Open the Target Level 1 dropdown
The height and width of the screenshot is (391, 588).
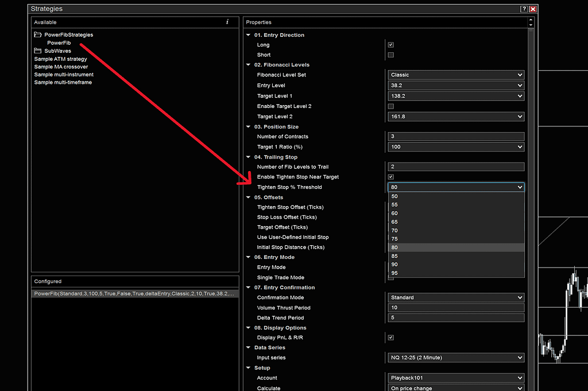519,96
